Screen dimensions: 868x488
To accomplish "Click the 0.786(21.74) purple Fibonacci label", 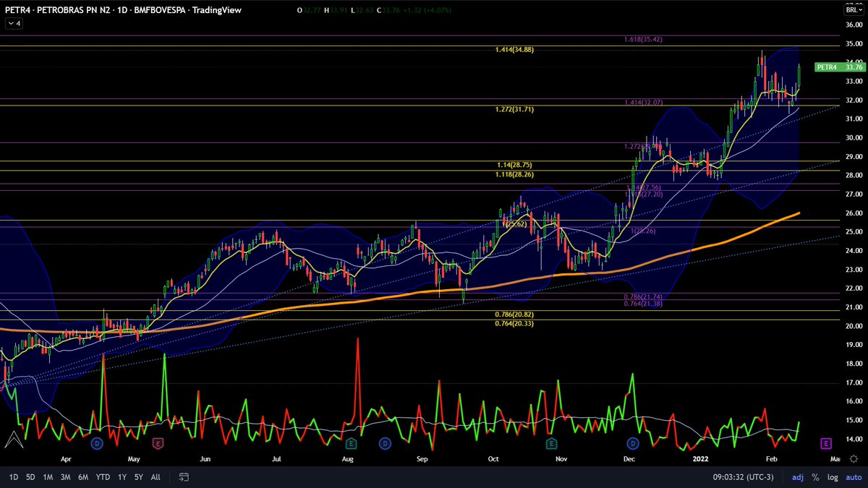I will (x=643, y=297).
